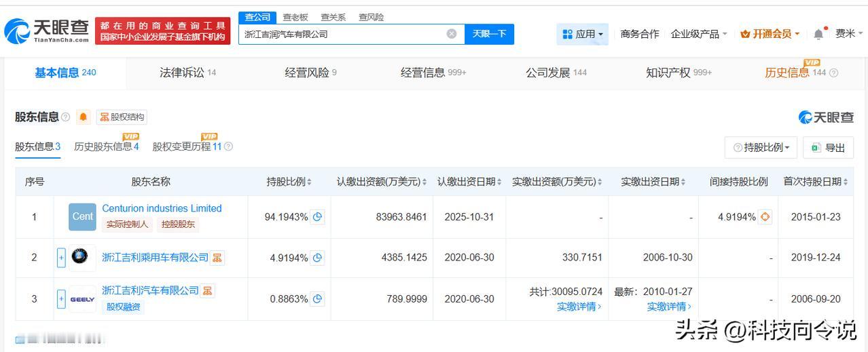Image resolution: width=868 pixels, height=352 pixels.
Task: Switch to the 基本信息 tab
Action: (65, 73)
